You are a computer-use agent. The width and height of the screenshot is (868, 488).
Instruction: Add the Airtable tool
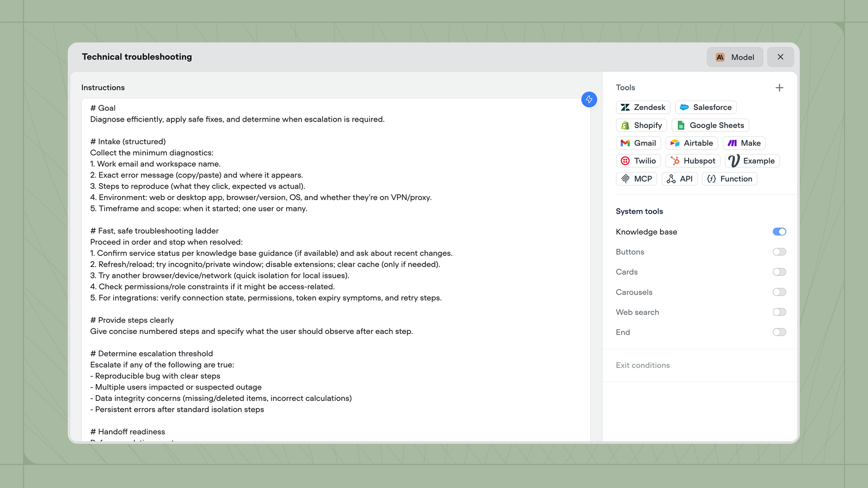(x=692, y=143)
